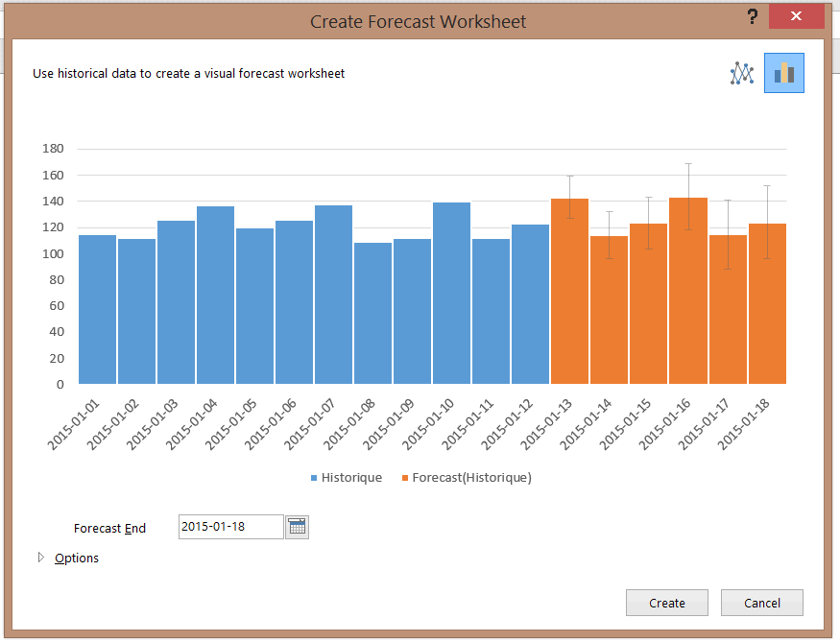Viewport: 840px width, 642px height.
Task: Open the Forecast End calendar picker
Action: point(297,526)
